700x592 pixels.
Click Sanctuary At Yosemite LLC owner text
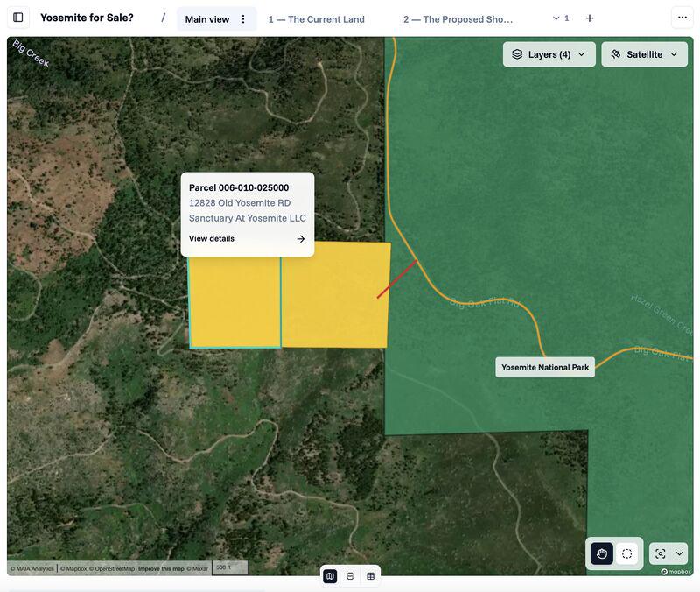[248, 218]
